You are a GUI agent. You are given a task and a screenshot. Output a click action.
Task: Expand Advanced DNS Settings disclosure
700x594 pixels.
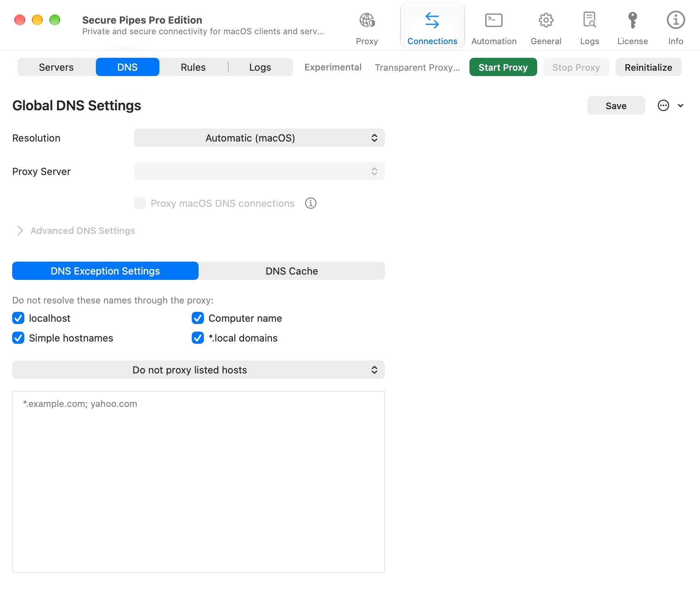pyautogui.click(x=20, y=230)
